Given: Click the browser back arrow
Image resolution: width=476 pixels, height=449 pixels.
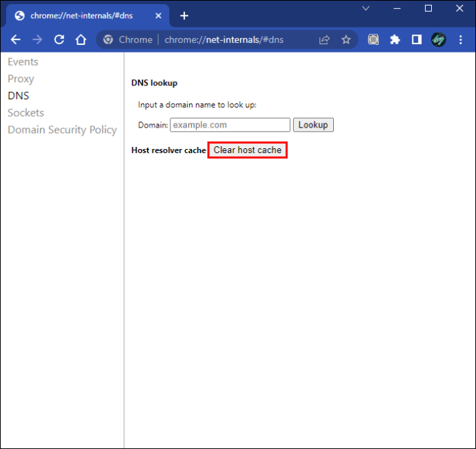Looking at the screenshot, I should tap(16, 40).
